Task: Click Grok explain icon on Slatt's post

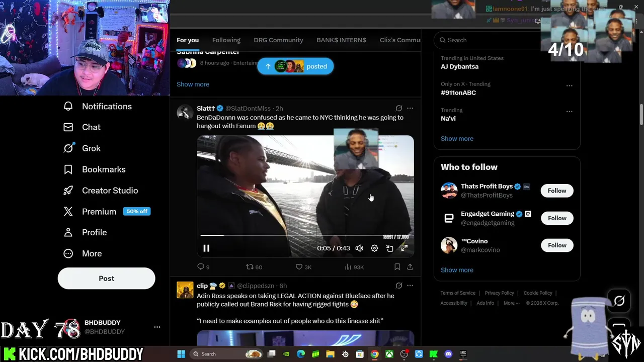Action: pyautogui.click(x=399, y=108)
